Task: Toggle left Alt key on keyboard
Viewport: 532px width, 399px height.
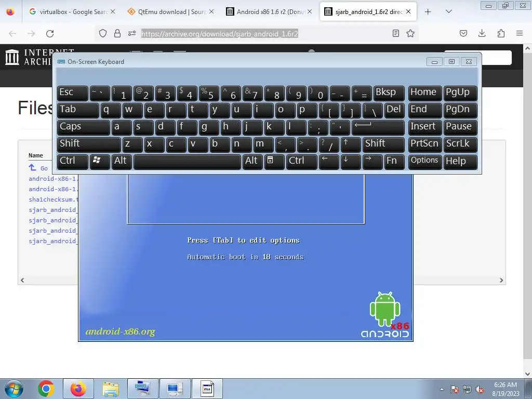Action: pyautogui.click(x=122, y=162)
